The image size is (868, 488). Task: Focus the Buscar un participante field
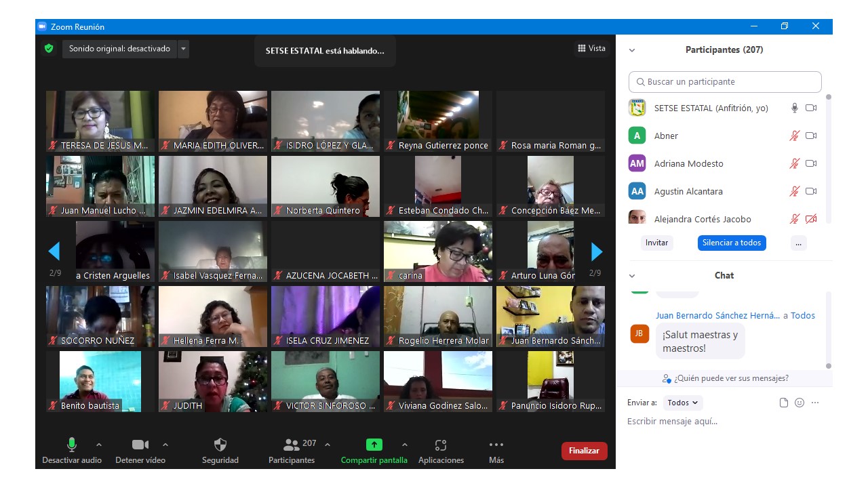coord(725,81)
